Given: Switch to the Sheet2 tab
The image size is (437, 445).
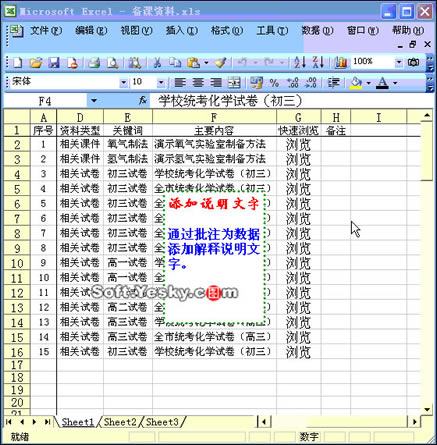Looking at the screenshot, I should coord(120,422).
